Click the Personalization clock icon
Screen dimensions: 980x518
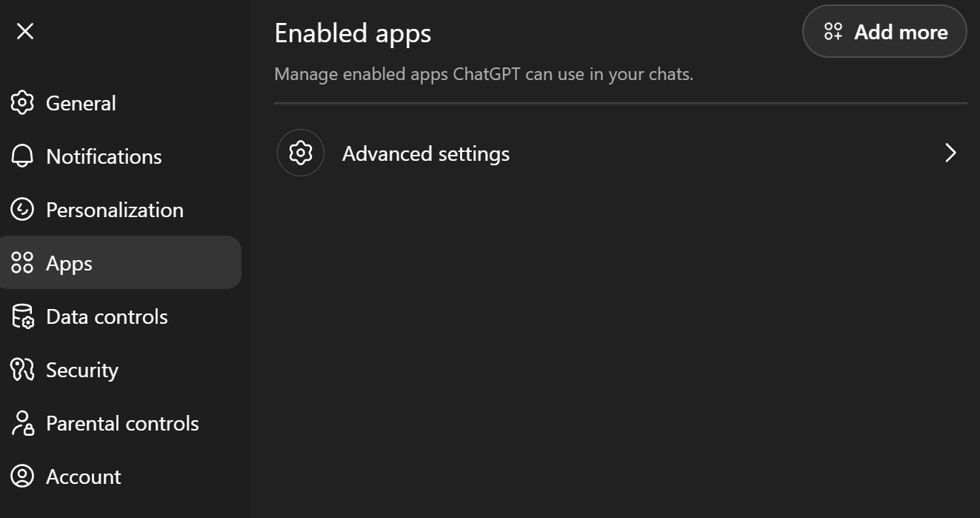pyautogui.click(x=22, y=210)
